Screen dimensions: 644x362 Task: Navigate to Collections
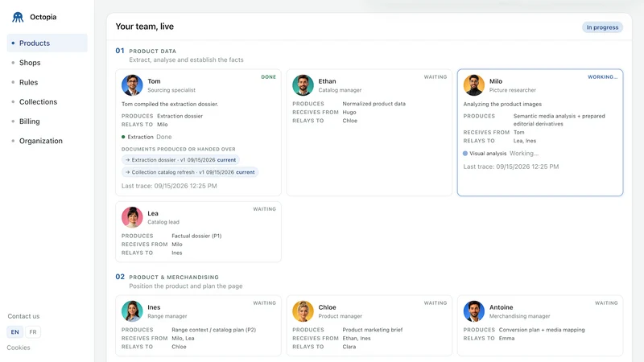(x=38, y=102)
